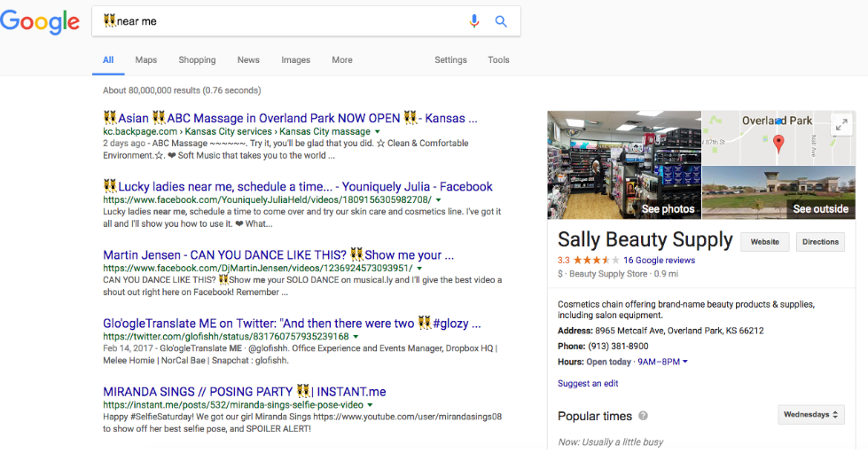Open the Settings menu
The width and height of the screenshot is (868, 453).
click(x=450, y=59)
